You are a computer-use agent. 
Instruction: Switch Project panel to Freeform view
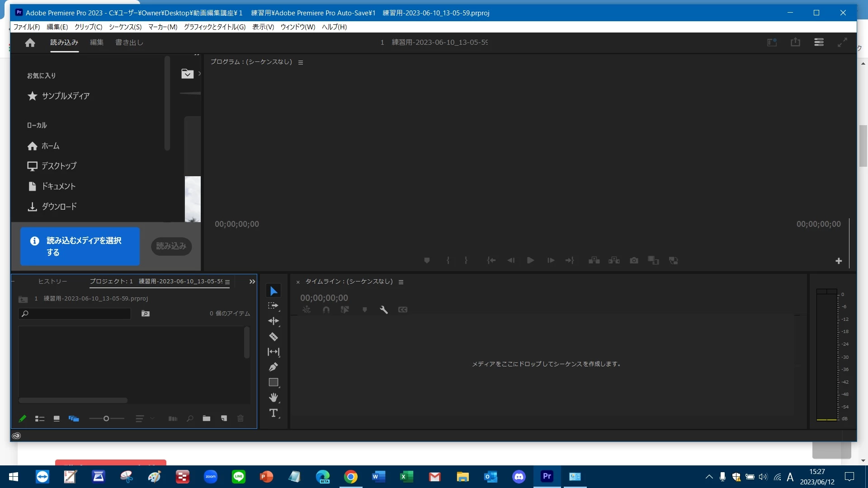pos(74,418)
